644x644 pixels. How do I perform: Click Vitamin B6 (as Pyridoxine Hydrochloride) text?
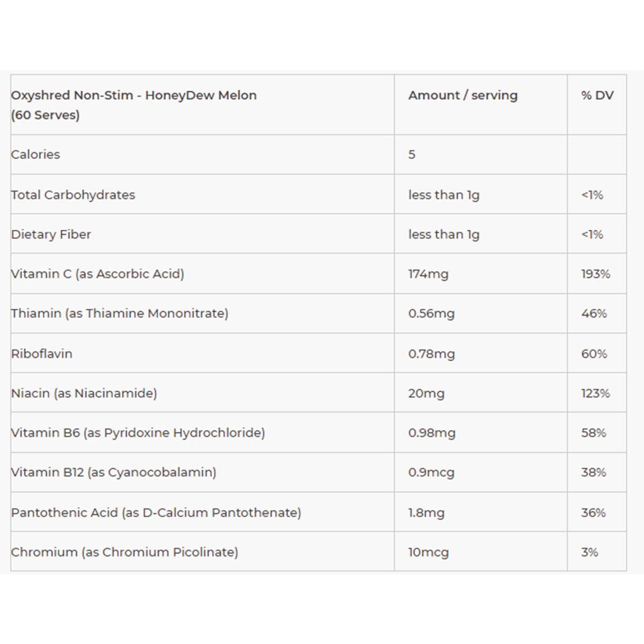coord(137,433)
